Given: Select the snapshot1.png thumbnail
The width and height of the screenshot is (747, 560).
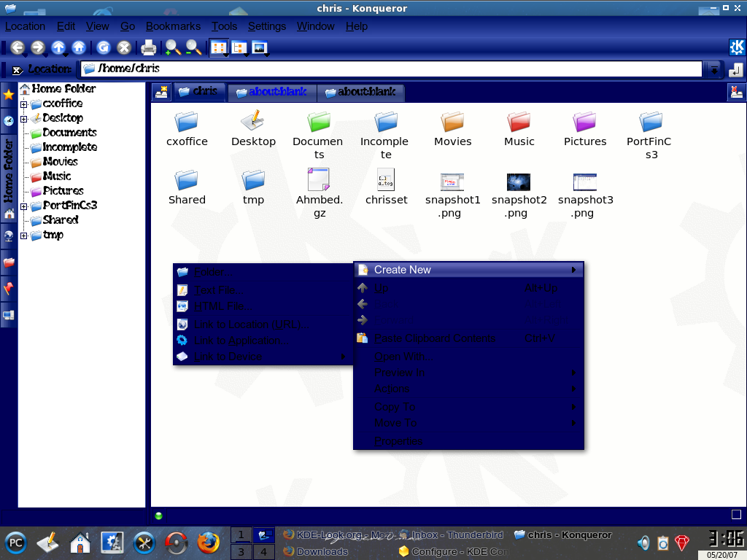Looking at the screenshot, I should [x=452, y=194].
